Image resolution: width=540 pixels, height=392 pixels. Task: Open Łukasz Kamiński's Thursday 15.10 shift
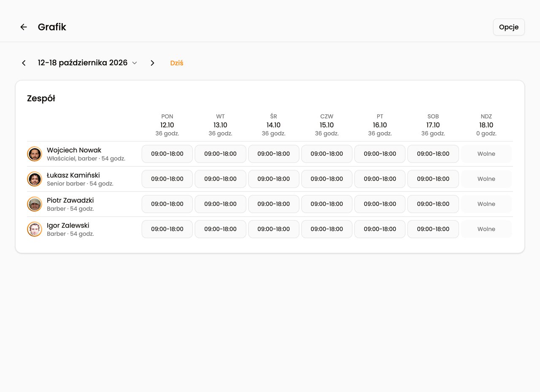(327, 179)
